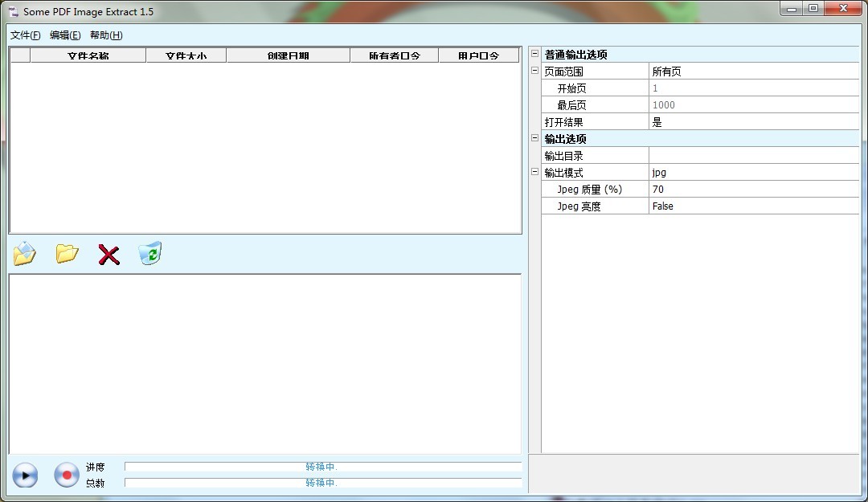The width and height of the screenshot is (868, 502).
Task: Click the yellow open folder icon
Action: click(67, 255)
